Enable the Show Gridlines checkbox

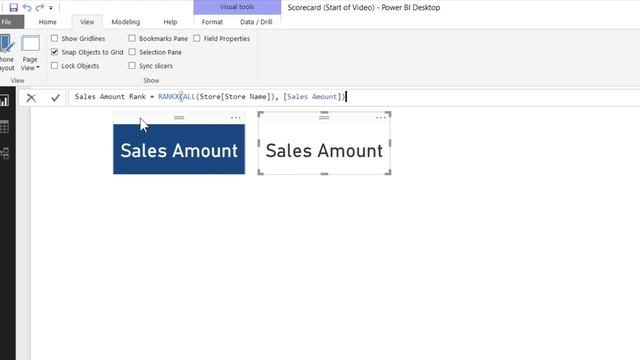54,38
